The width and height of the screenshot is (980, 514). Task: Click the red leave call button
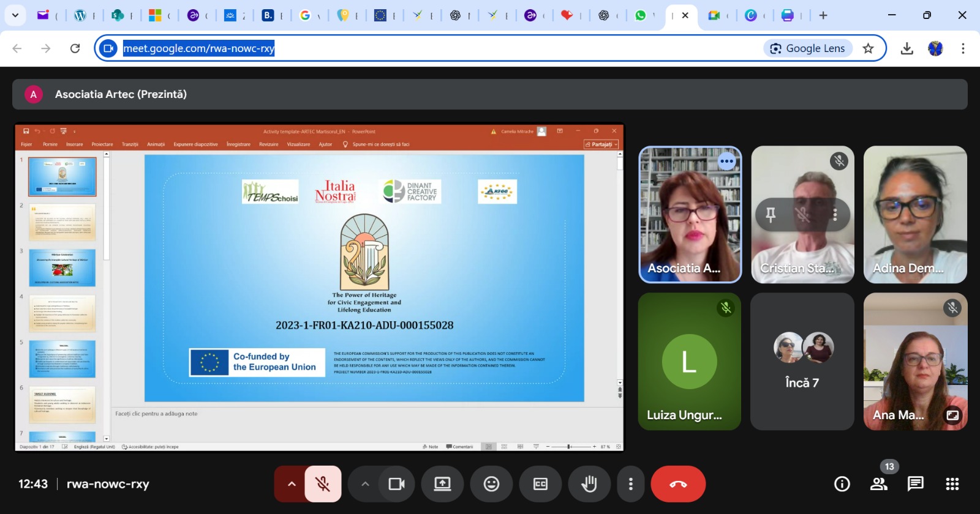pos(678,484)
